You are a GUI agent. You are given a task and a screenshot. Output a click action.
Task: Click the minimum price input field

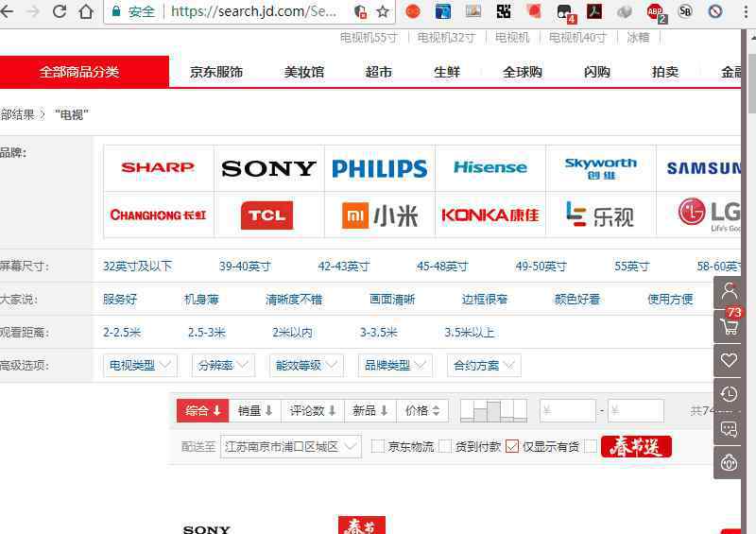pos(568,411)
